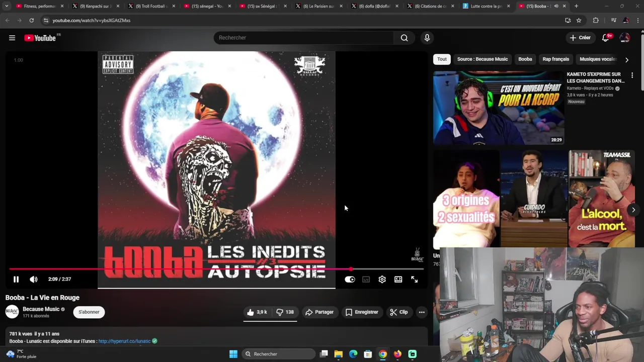Open Task View on the taskbar
Viewport: 644px width, 362px height.
click(x=324, y=354)
